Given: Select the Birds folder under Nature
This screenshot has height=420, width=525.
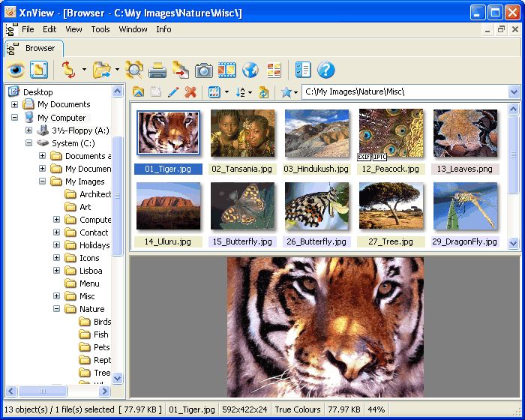Looking at the screenshot, I should pos(102,322).
